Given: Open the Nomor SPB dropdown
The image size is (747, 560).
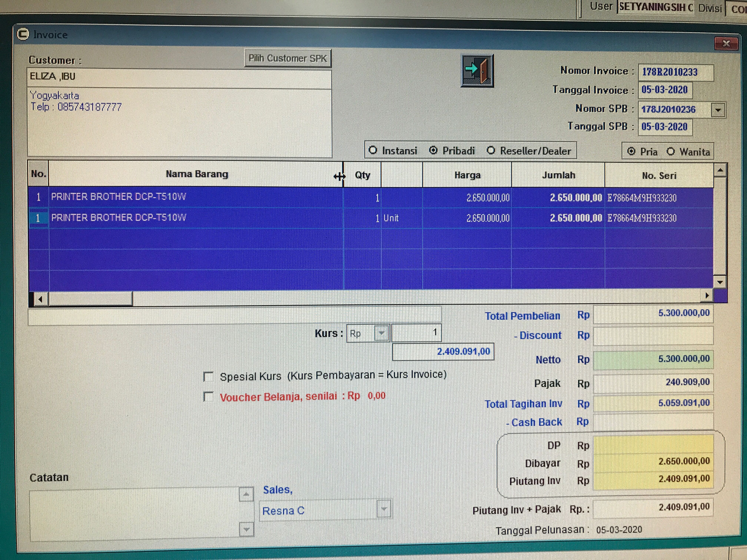Looking at the screenshot, I should click(x=718, y=110).
